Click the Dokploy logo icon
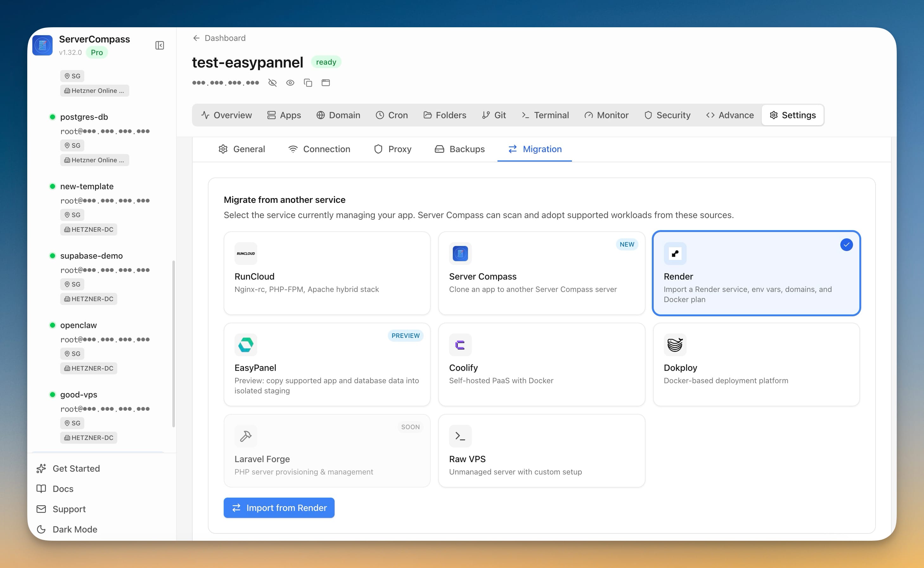 (x=675, y=345)
